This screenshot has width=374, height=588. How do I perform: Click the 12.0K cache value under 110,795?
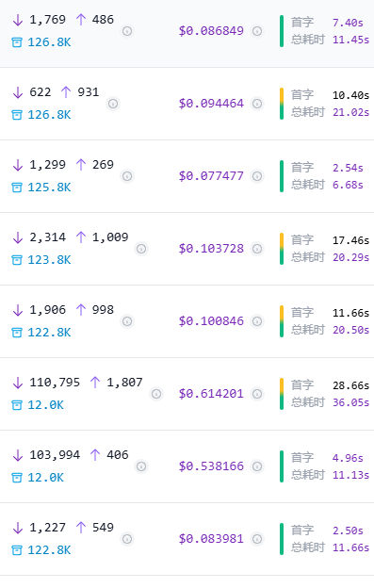(46, 405)
